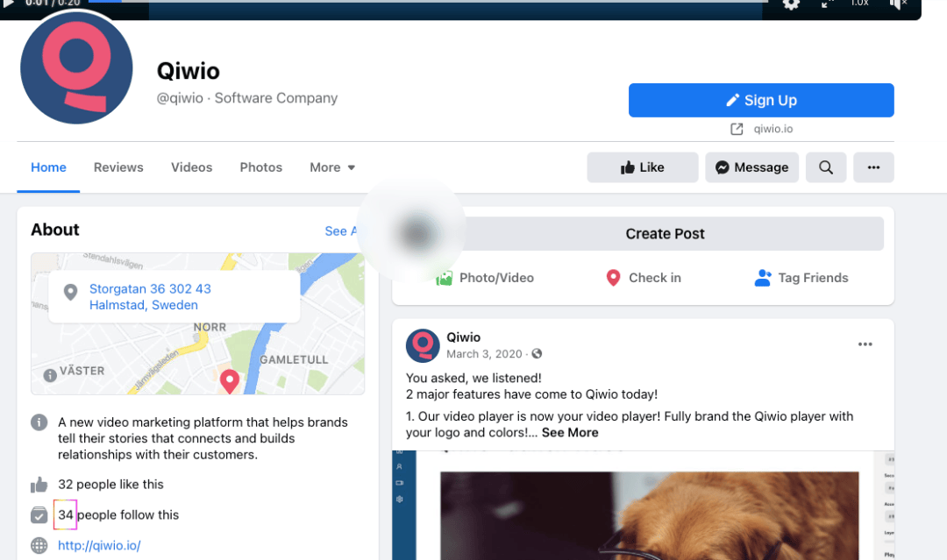This screenshot has height=560, width=947.
Task: Switch to the Reviews tab
Action: coord(118,167)
